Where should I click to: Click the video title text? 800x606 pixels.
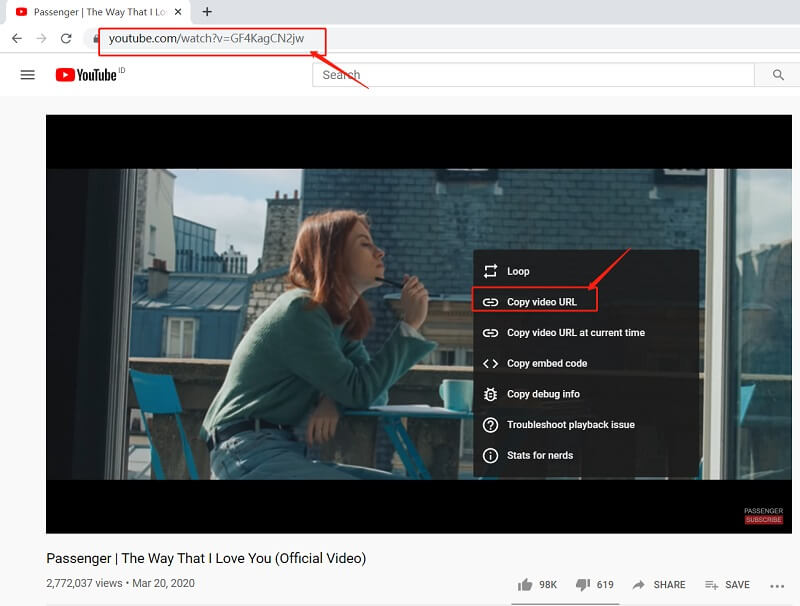206,558
